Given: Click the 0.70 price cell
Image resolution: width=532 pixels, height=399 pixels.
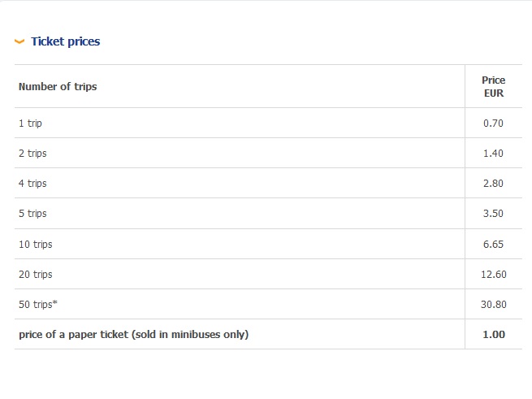Looking at the screenshot, I should [x=493, y=124].
